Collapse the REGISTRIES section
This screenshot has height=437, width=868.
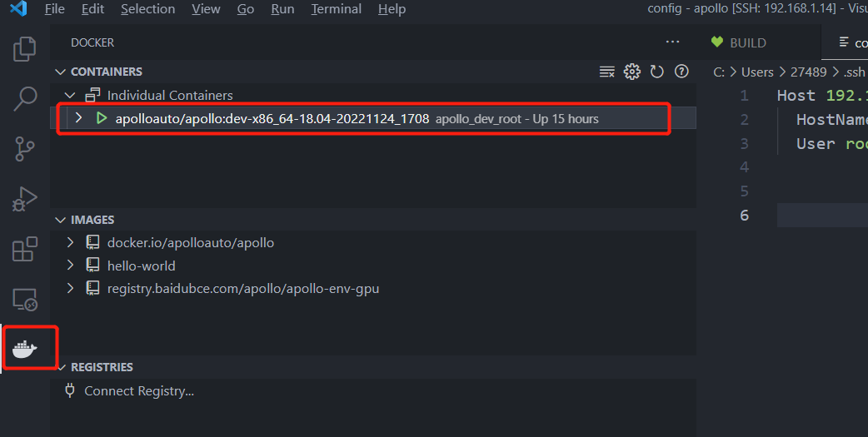[x=62, y=367]
